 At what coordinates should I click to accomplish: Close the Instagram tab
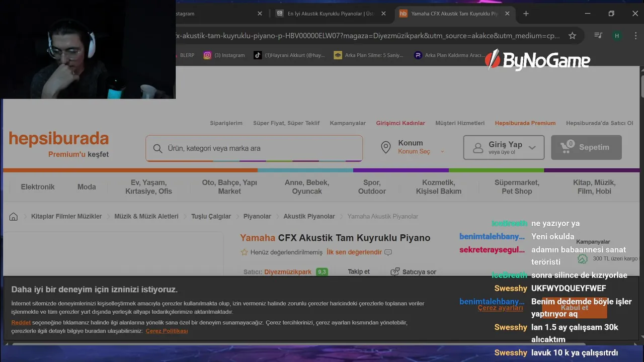(260, 14)
